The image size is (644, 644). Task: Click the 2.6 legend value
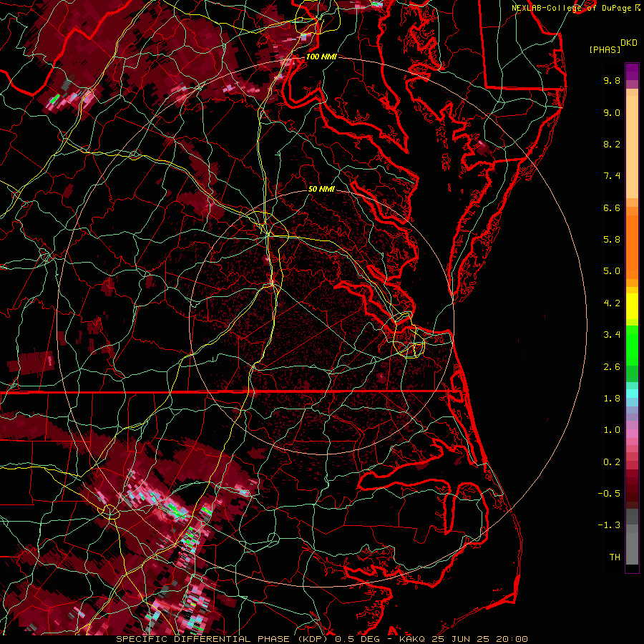click(x=612, y=367)
